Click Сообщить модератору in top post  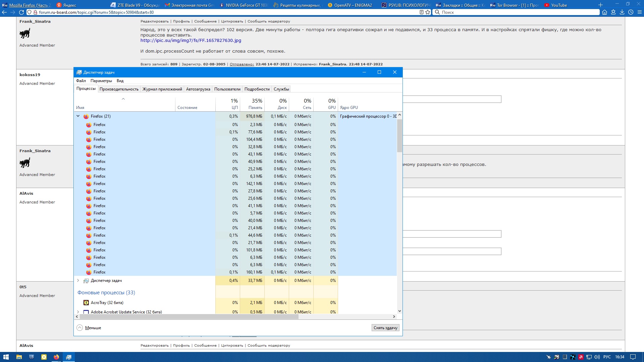pyautogui.click(x=269, y=21)
